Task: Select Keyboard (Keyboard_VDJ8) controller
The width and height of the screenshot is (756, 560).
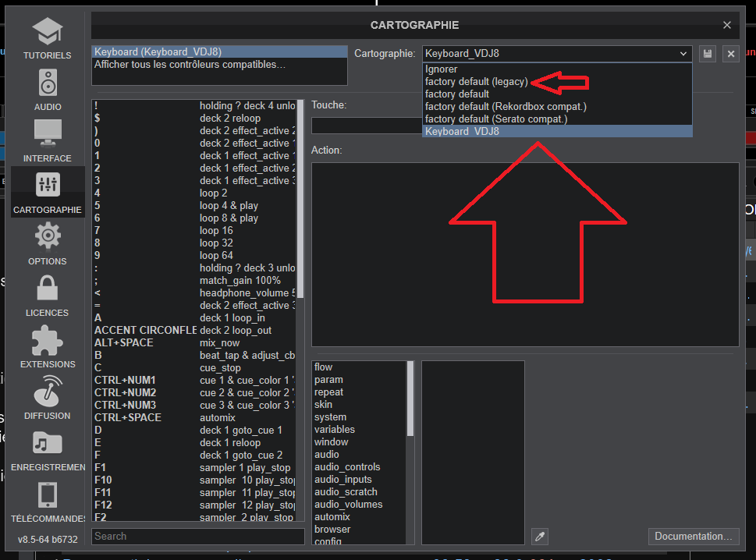Action: coord(219,51)
